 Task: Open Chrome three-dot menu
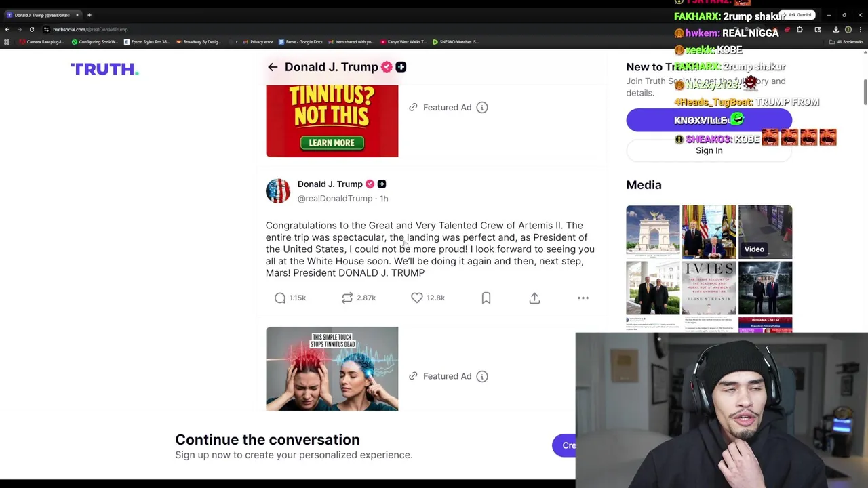[860, 29]
